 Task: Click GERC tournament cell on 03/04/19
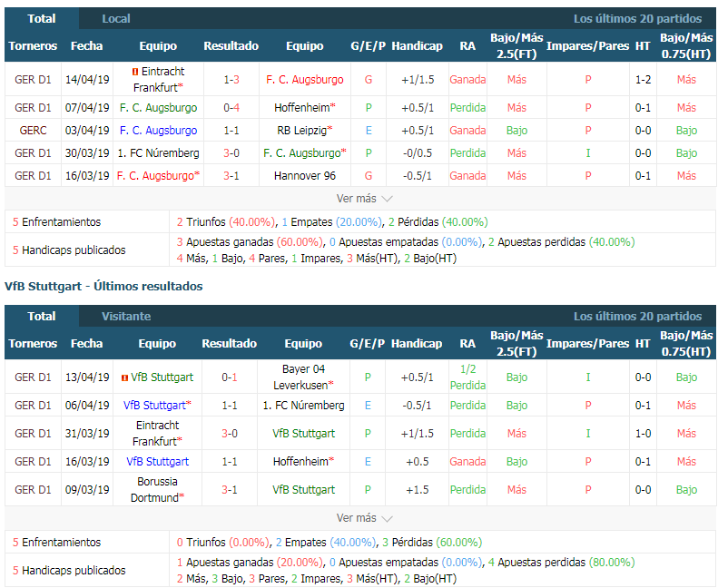[x=33, y=131]
